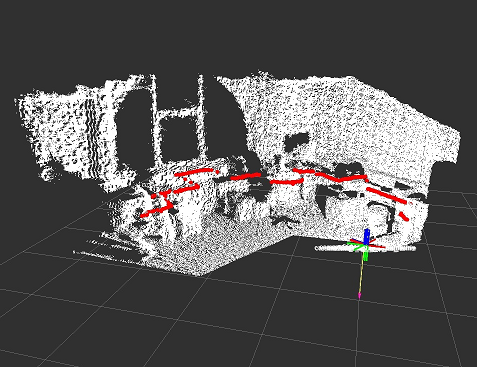Click the yellow line beneath the coordinate frame
Image resolution: width=477 pixels, height=367 pixels.
point(362,272)
